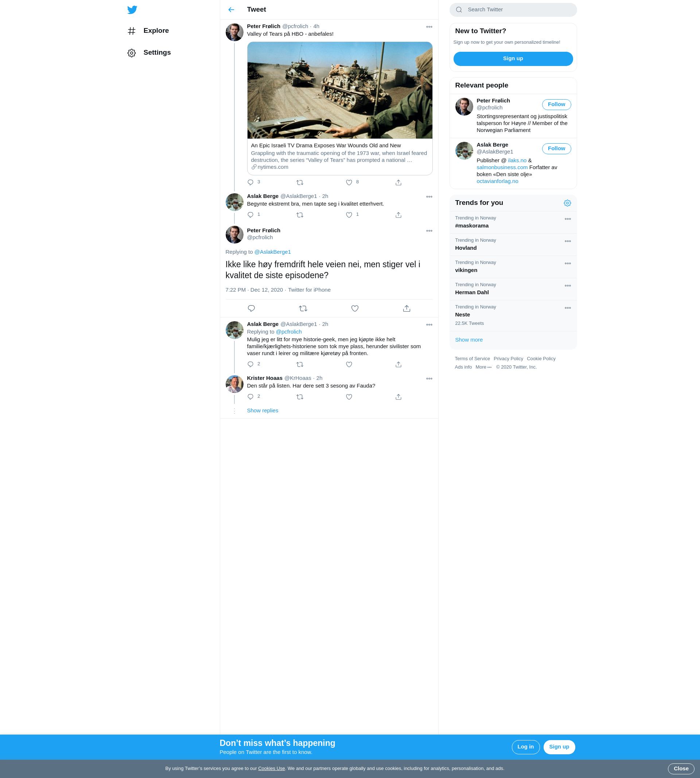Open the salmonbusiness.com link in bio
Screen dimensions: 700x778
pos(502,168)
